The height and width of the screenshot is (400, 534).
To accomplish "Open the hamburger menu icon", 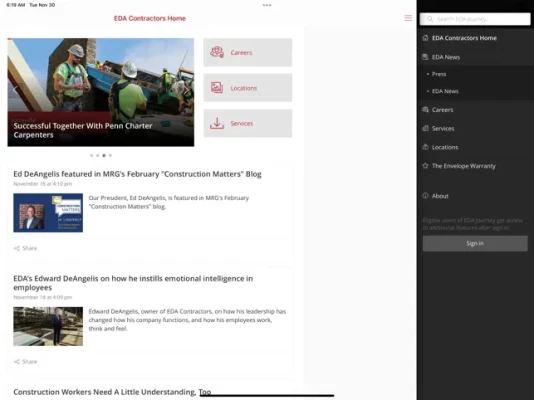I will click(x=408, y=18).
